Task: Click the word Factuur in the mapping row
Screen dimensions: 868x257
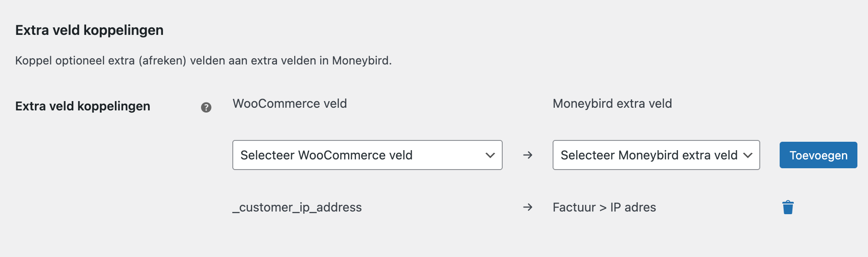Action: coord(574,207)
